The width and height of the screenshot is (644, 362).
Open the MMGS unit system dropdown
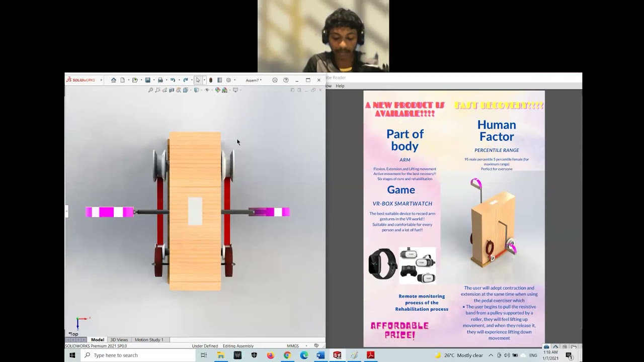(306, 346)
